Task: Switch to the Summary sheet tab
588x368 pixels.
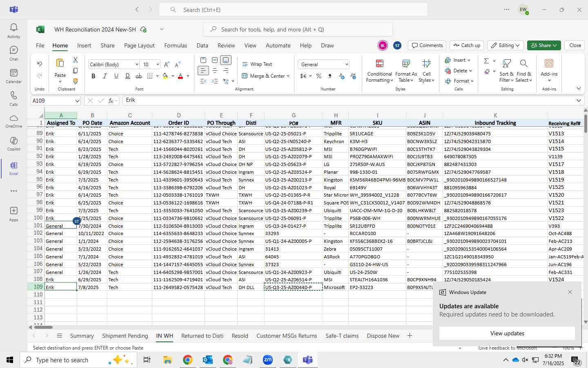Action: 82,336
